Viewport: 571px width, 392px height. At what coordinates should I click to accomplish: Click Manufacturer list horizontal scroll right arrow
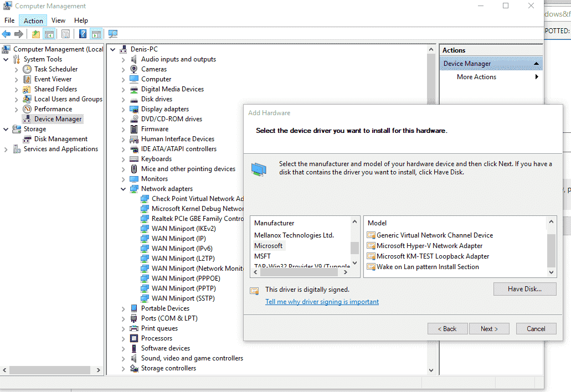coord(346,272)
